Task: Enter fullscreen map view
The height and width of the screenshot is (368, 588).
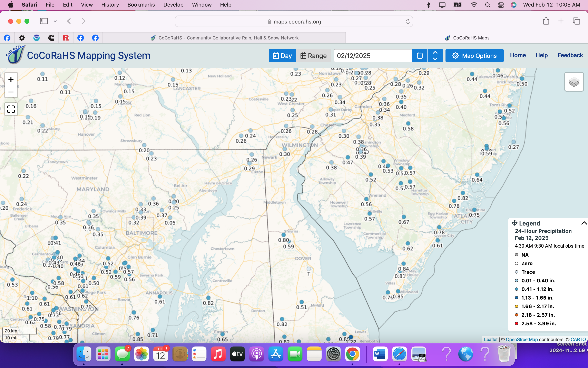Action: [11, 109]
